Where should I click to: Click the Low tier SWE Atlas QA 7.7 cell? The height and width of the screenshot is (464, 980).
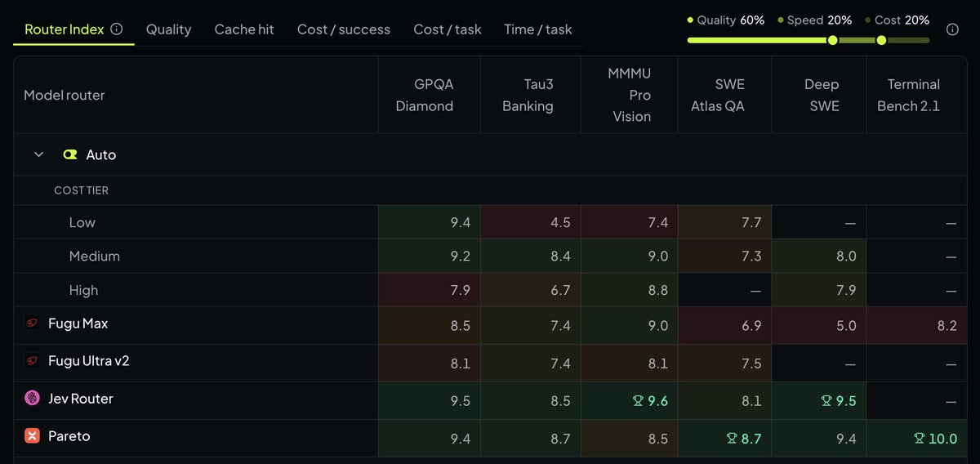(x=725, y=222)
